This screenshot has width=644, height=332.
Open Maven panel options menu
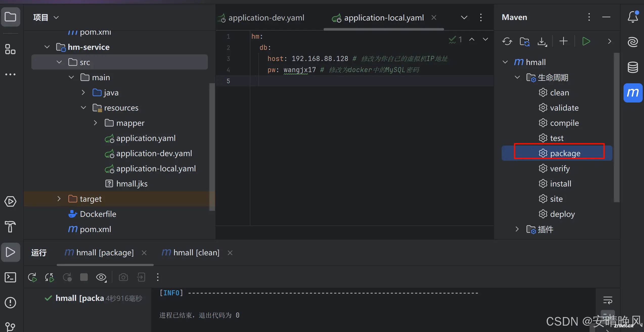[x=589, y=17]
